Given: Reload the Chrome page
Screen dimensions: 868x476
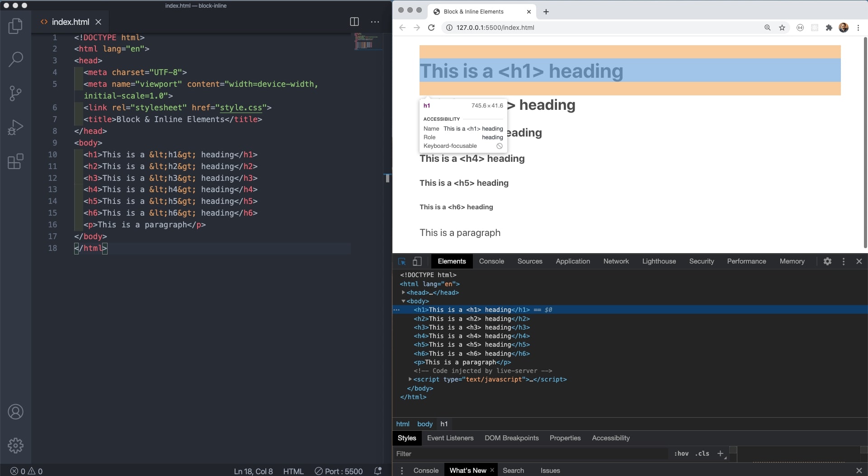Looking at the screenshot, I should click(x=431, y=28).
